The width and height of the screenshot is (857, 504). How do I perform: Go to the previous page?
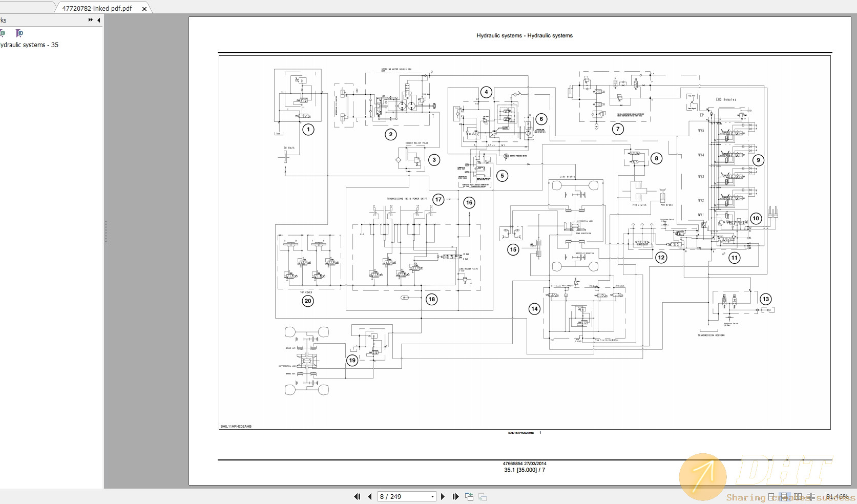[369, 496]
